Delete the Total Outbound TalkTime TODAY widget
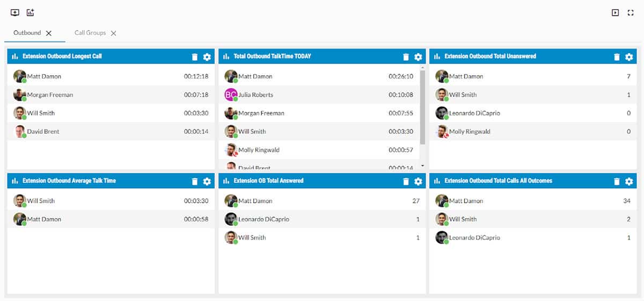The height and width of the screenshot is (301, 644). (406, 57)
